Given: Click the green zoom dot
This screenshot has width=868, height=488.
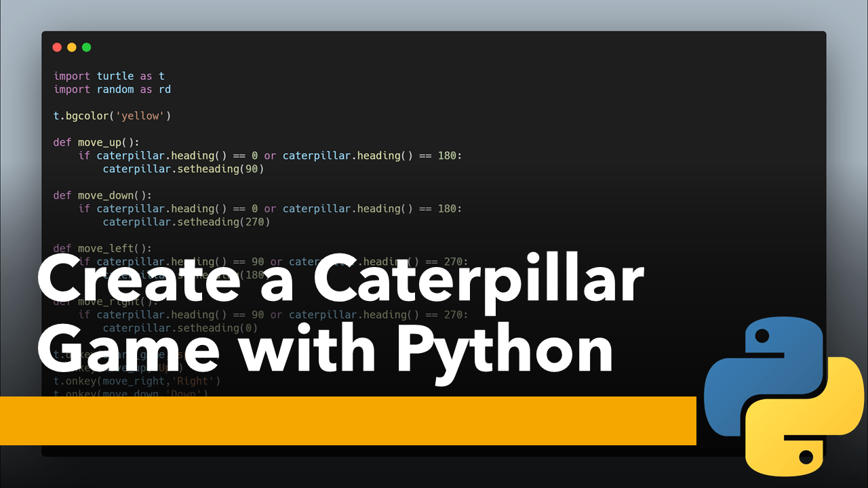Looking at the screenshot, I should pyautogui.click(x=86, y=47).
